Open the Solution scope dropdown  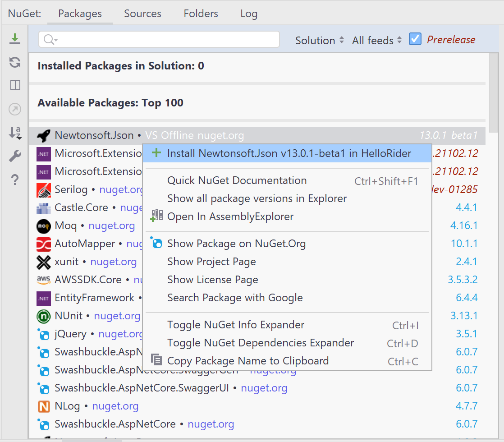point(320,40)
